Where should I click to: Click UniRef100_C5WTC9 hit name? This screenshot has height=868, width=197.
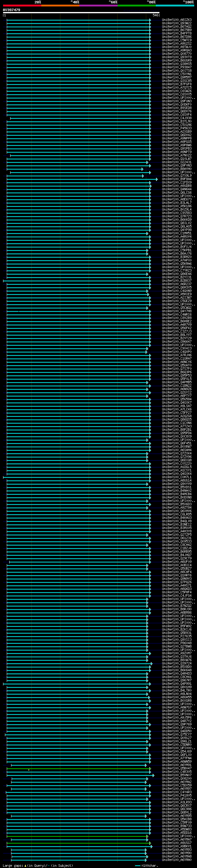[176, 40]
